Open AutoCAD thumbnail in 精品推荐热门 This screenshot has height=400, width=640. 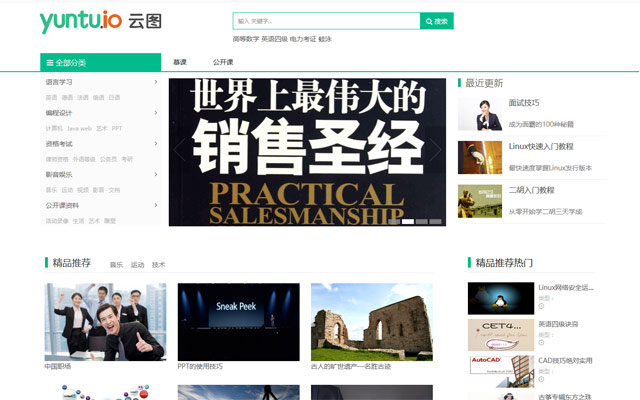coord(501,371)
